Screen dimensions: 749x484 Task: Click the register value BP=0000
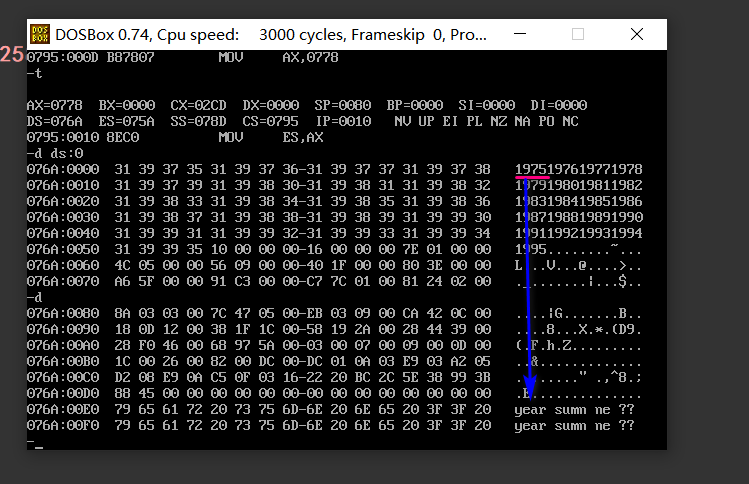415,105
